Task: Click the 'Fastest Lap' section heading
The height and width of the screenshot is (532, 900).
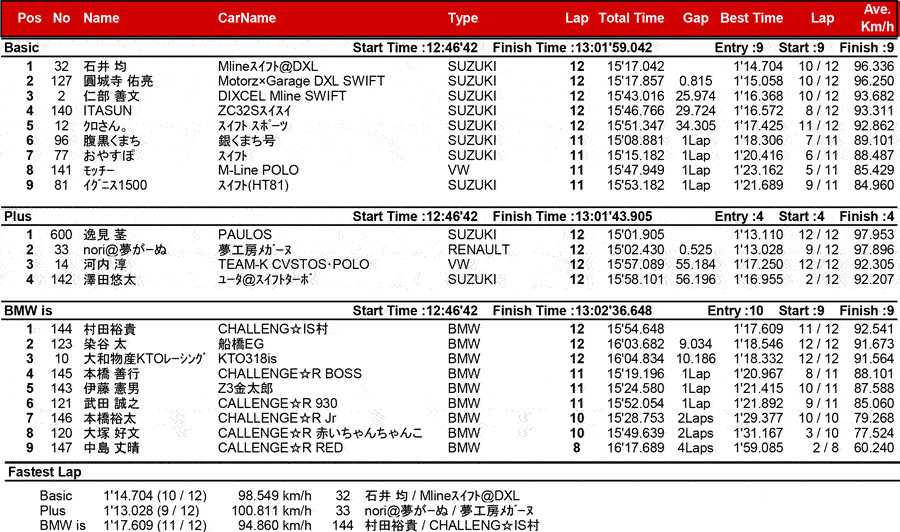Action: coord(44,472)
